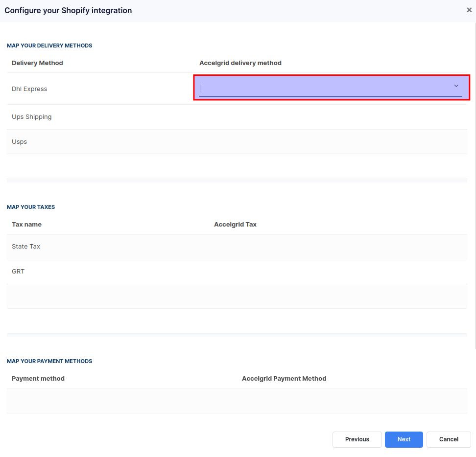
Task: Close the Shopify integration dialog
Action: (x=469, y=10)
